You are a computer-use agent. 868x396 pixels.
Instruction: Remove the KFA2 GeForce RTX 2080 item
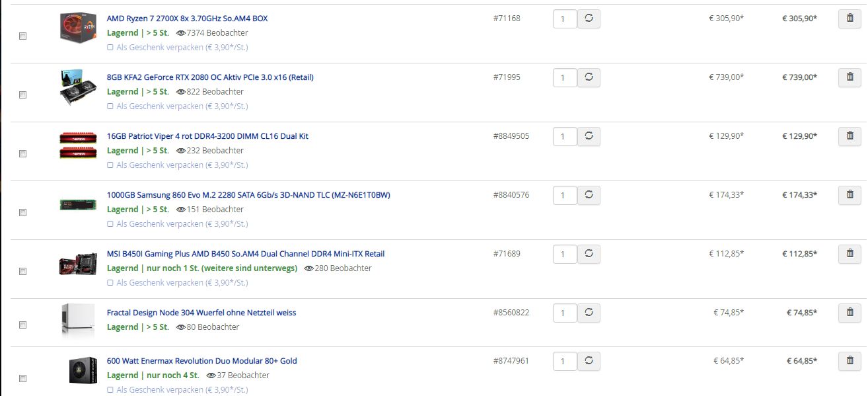[850, 78]
